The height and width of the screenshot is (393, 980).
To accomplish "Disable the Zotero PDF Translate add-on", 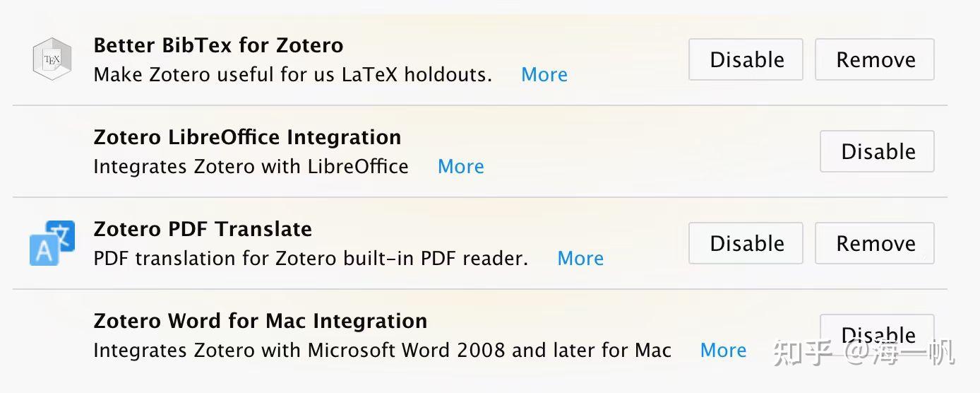I will (746, 243).
